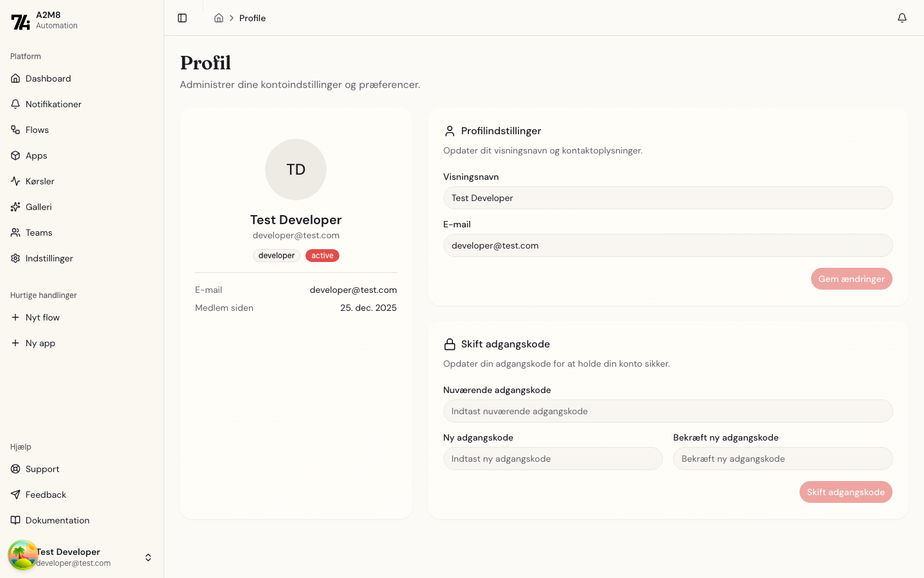This screenshot has width=924, height=578.
Task: Open Dashboard from the sidebar
Action: (48, 78)
